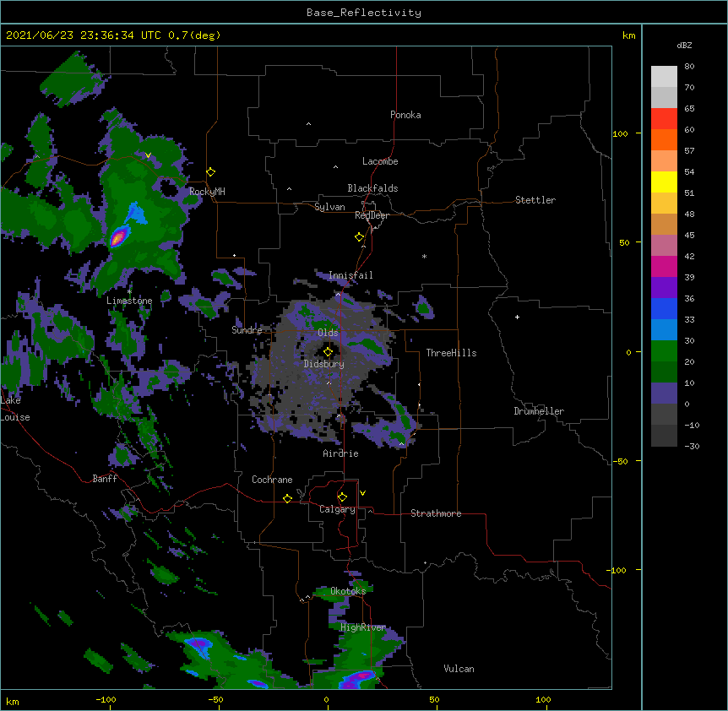Click the yellow v marker in northwest storm
Screen dimensions: 728x711
(148, 155)
